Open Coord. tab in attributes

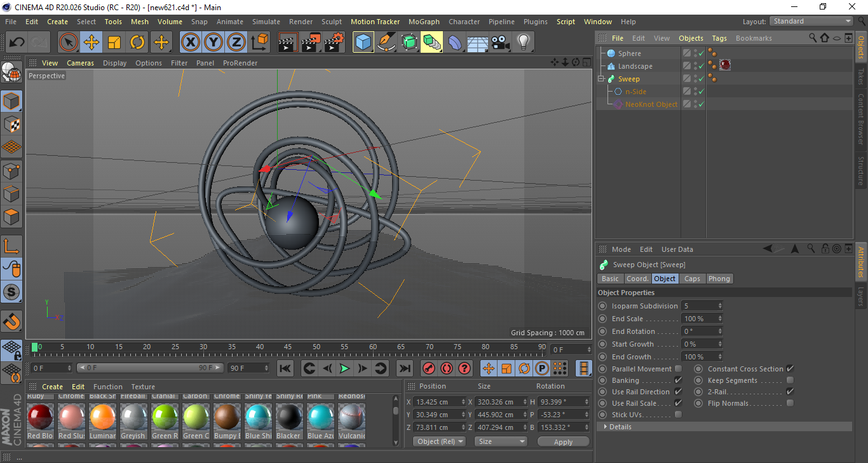(x=637, y=279)
